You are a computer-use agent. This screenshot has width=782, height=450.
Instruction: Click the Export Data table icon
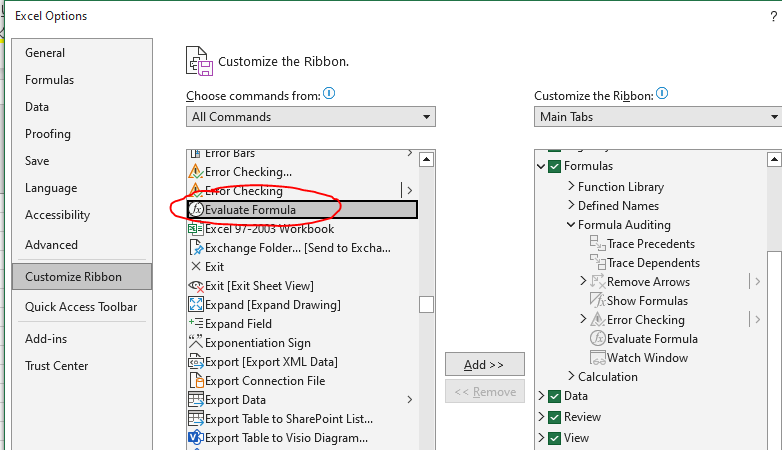196,400
